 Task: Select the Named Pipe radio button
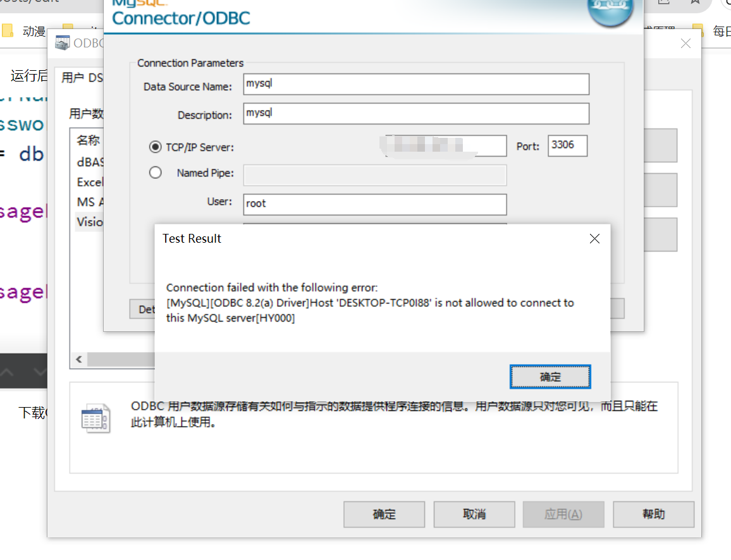click(x=156, y=173)
